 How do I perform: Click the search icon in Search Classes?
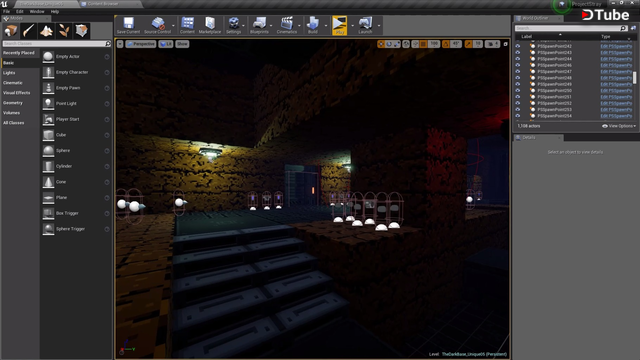point(108,43)
